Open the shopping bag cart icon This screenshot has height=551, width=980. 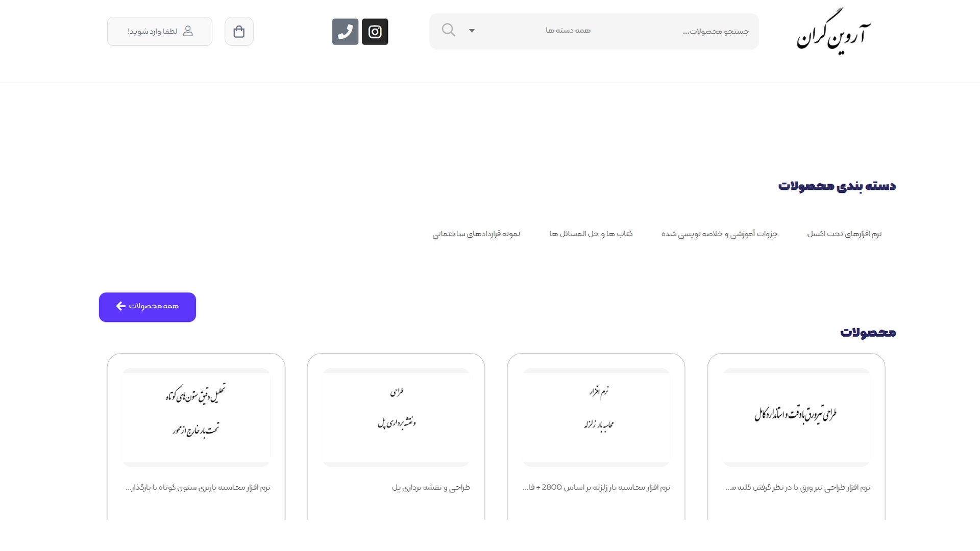click(239, 32)
